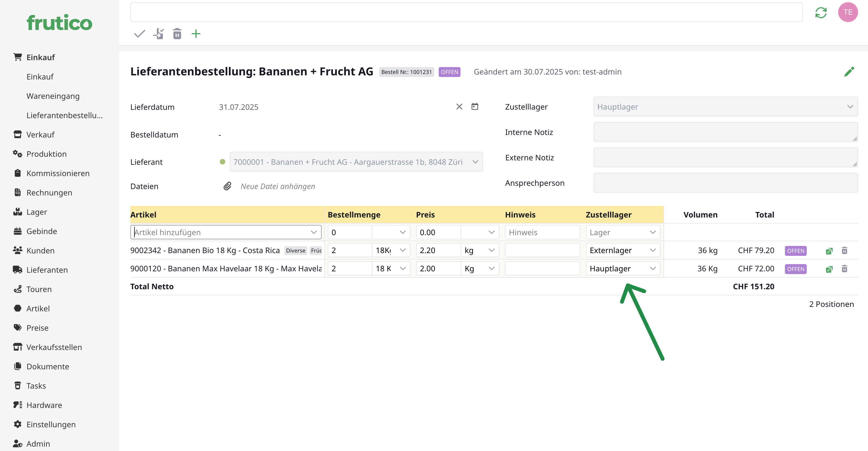Click the green pencil edit icon
The image size is (868, 451).
[x=849, y=72]
